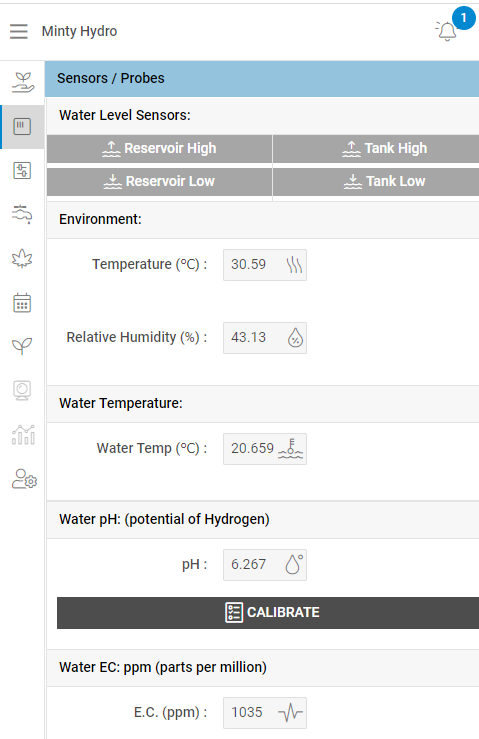Click the CALIBRATE pH button

tap(268, 612)
